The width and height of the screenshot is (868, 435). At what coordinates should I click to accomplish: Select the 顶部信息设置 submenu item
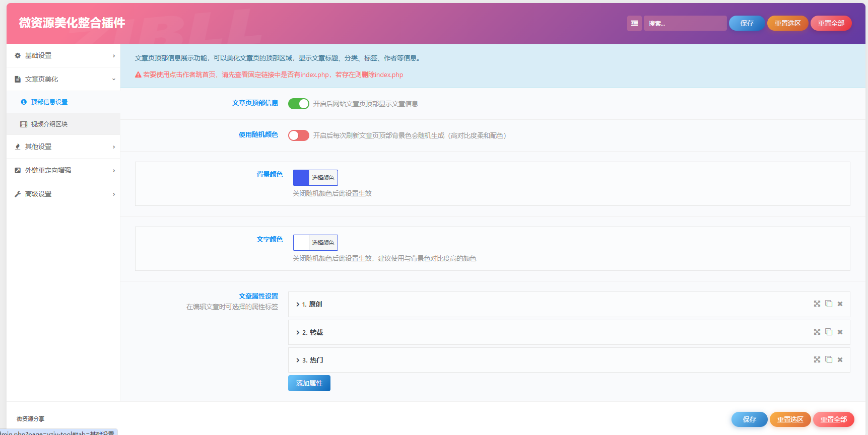(x=63, y=102)
